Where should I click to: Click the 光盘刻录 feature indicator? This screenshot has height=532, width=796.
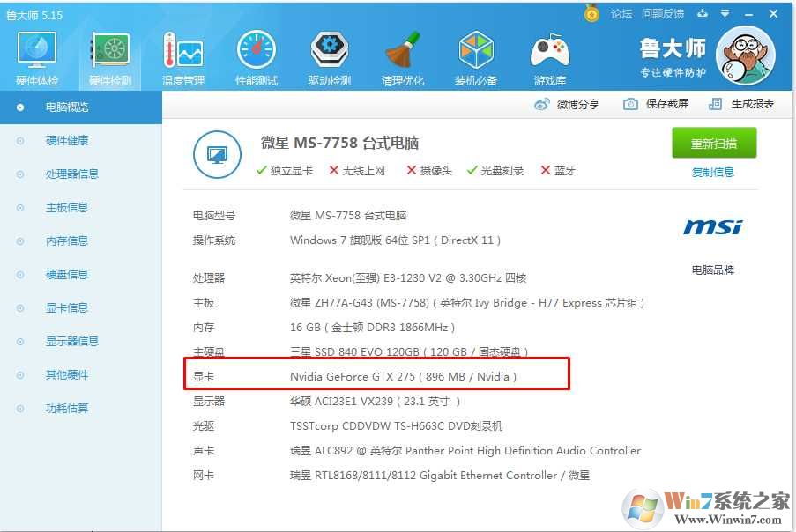click(495, 170)
